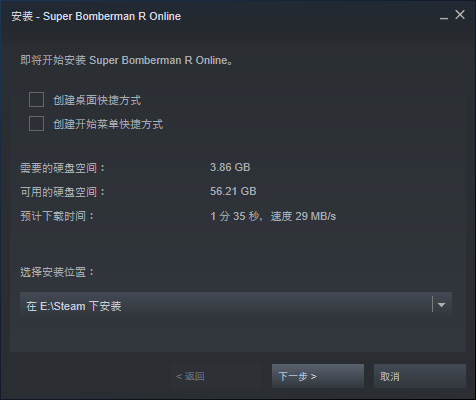Click the greyed-out < 返回 button
The image size is (476, 400).
tap(216, 376)
